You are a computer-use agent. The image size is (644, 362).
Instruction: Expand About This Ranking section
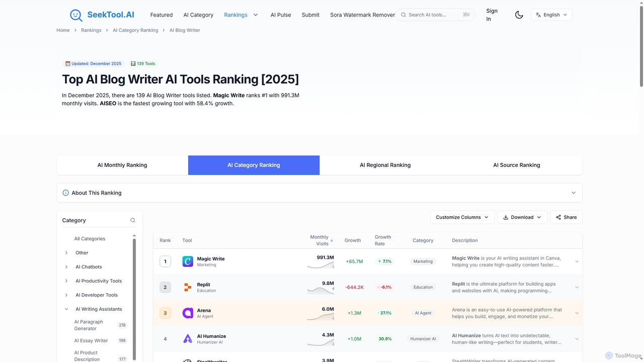[x=319, y=193]
